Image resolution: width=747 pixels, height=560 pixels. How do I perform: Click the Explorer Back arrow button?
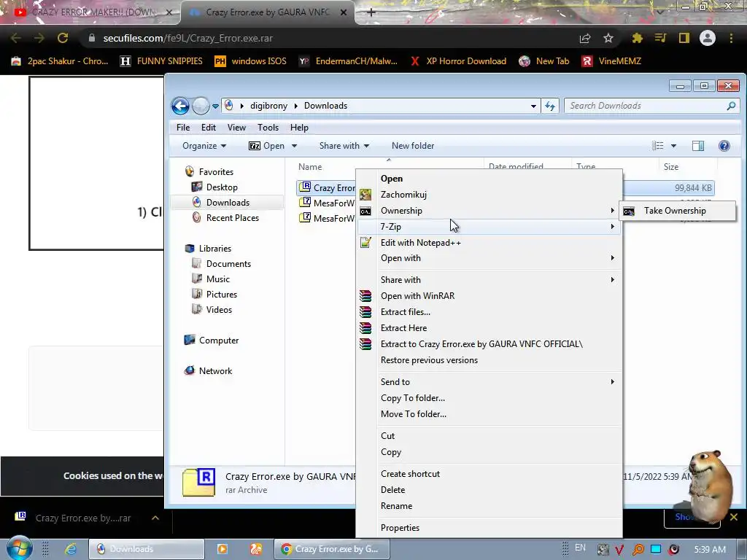click(181, 106)
